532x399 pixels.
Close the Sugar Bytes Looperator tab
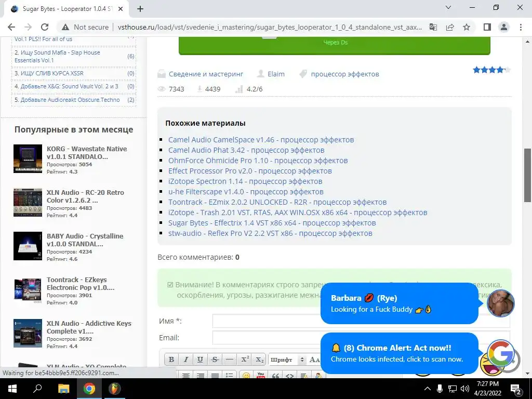pos(121,9)
